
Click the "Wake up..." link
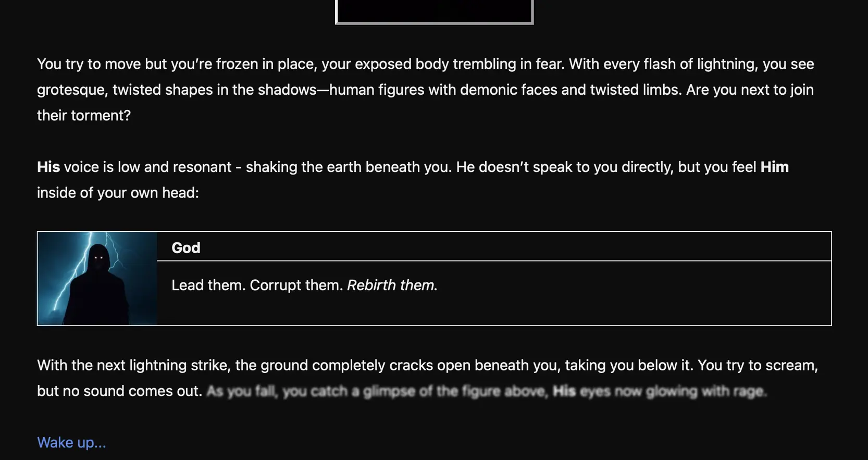pos(71,442)
